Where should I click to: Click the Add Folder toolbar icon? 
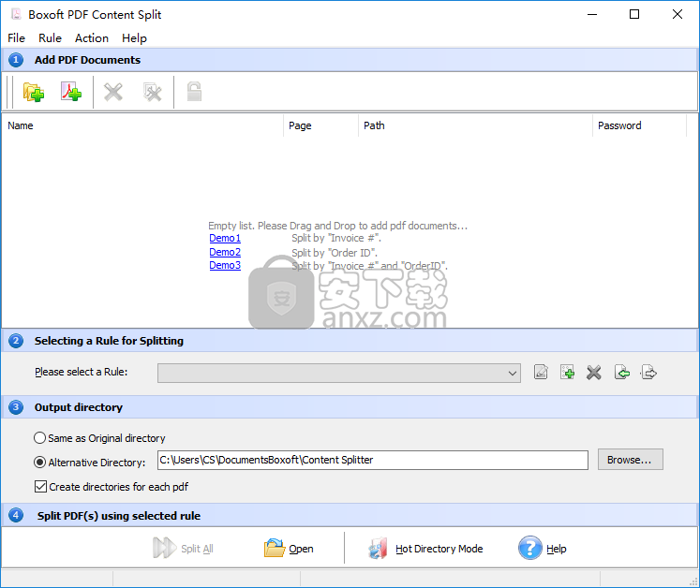coord(34,92)
